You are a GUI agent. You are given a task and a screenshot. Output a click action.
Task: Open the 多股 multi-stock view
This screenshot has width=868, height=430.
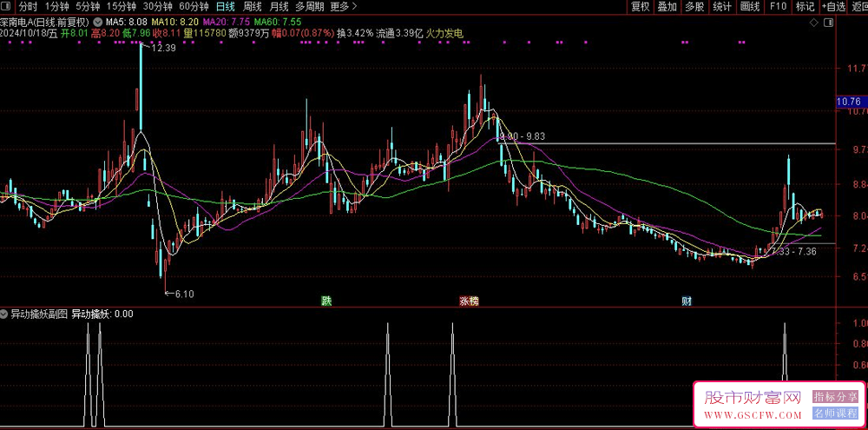point(694,7)
